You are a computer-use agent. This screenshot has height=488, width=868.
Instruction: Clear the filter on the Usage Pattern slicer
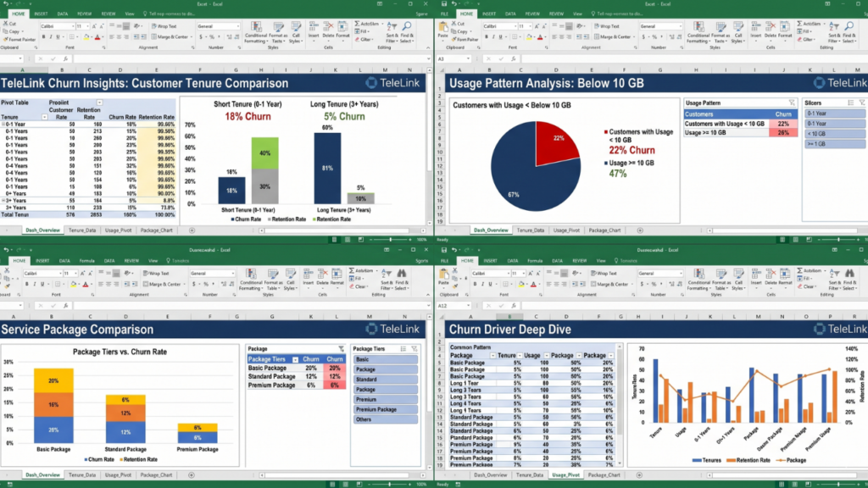(x=792, y=103)
